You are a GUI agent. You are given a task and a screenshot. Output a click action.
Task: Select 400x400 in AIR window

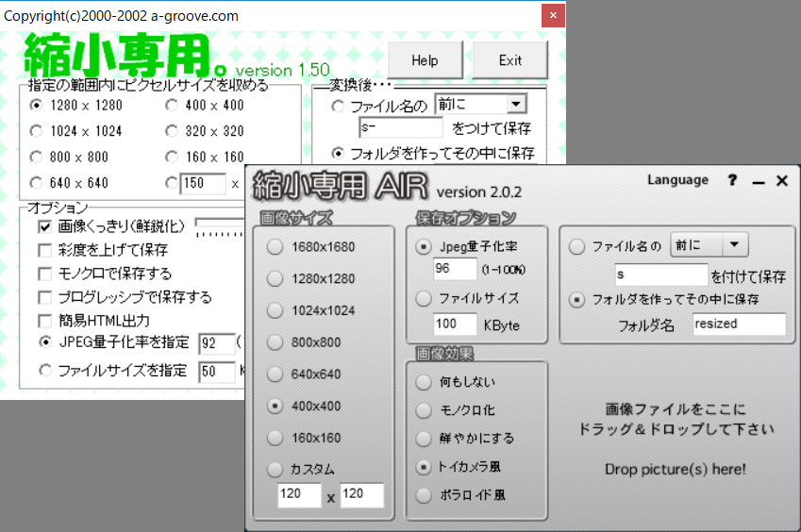coord(275,406)
